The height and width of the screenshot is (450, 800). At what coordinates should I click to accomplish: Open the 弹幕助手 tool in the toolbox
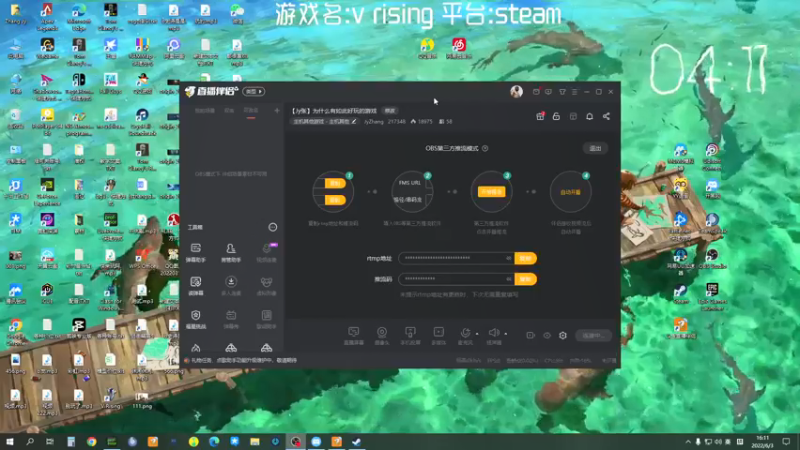point(195,252)
